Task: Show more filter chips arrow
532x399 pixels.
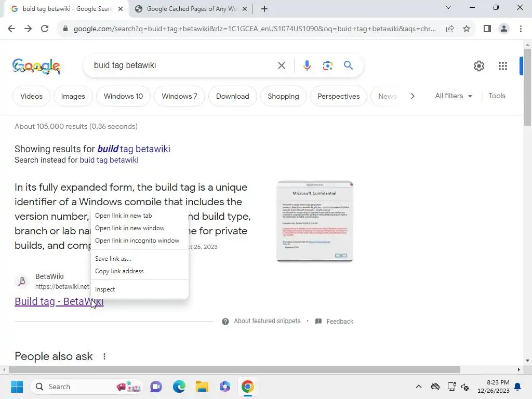Action: pyautogui.click(x=412, y=96)
